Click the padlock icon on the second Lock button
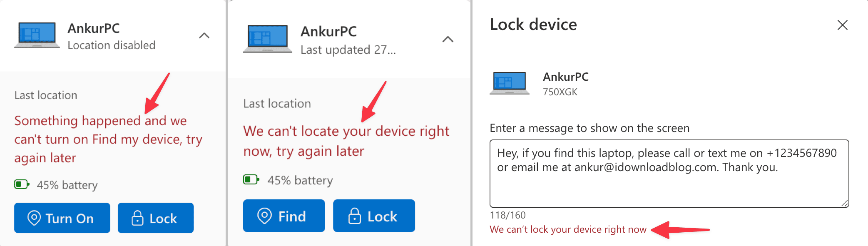 (x=354, y=216)
